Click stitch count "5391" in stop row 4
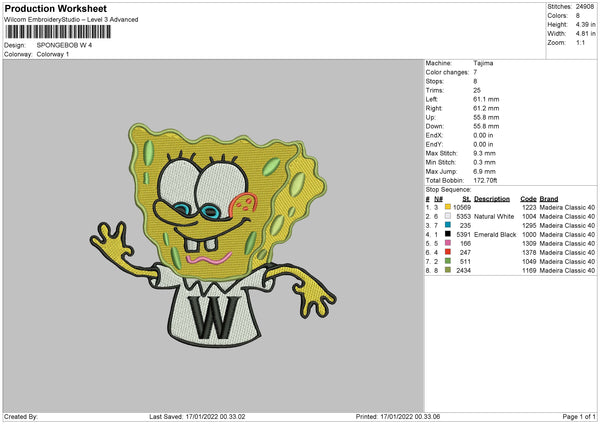 [463, 235]
